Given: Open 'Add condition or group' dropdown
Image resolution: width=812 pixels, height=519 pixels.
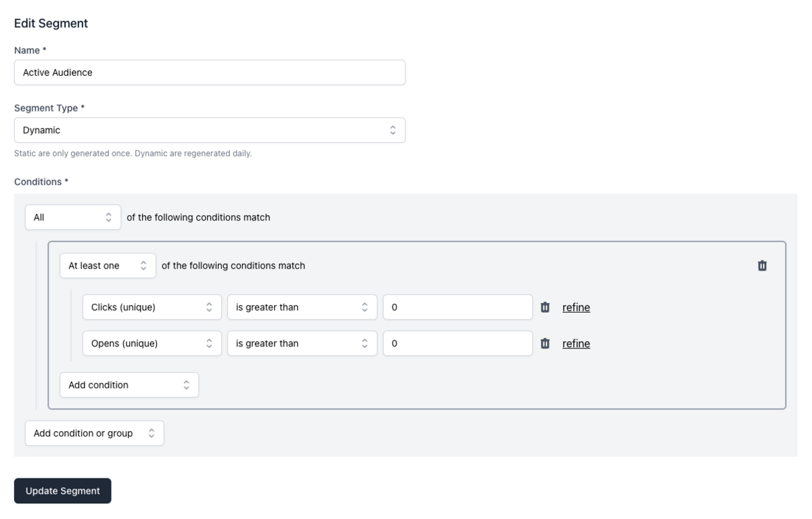Looking at the screenshot, I should tap(95, 433).
